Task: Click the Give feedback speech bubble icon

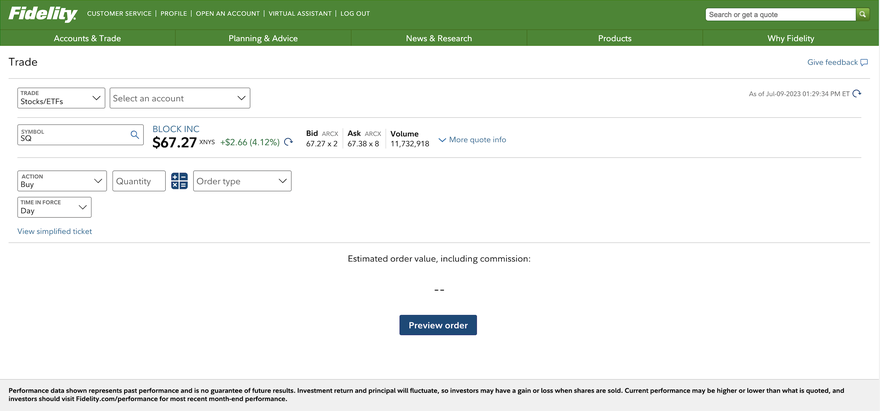Action: 864,62
